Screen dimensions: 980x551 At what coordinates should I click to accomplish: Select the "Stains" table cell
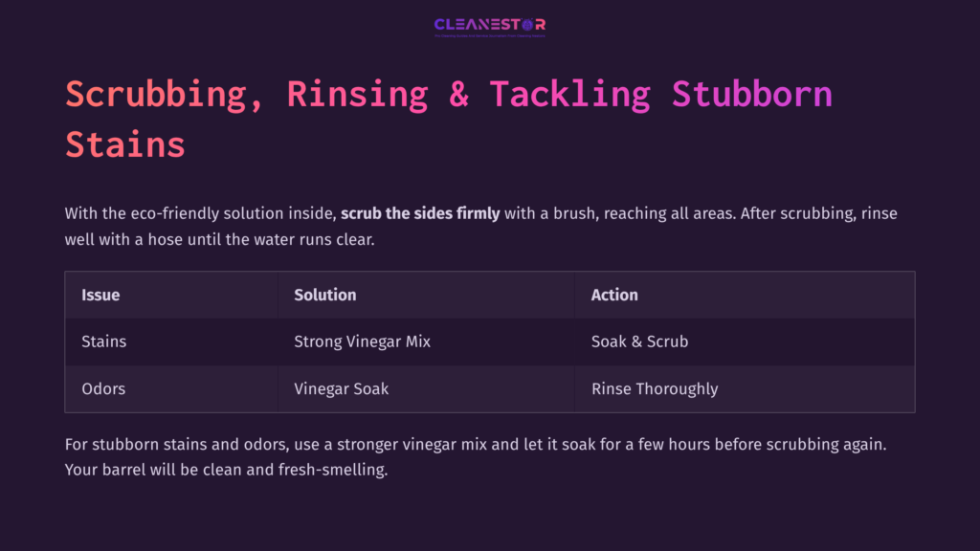pyautogui.click(x=103, y=342)
